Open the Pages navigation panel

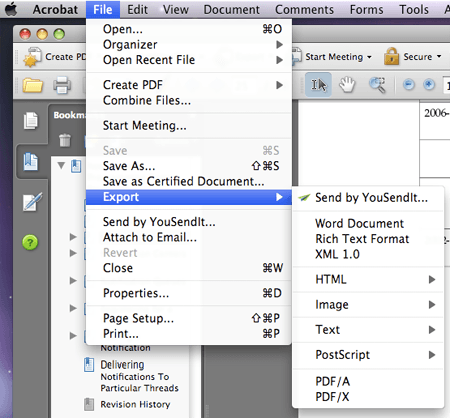(x=31, y=120)
